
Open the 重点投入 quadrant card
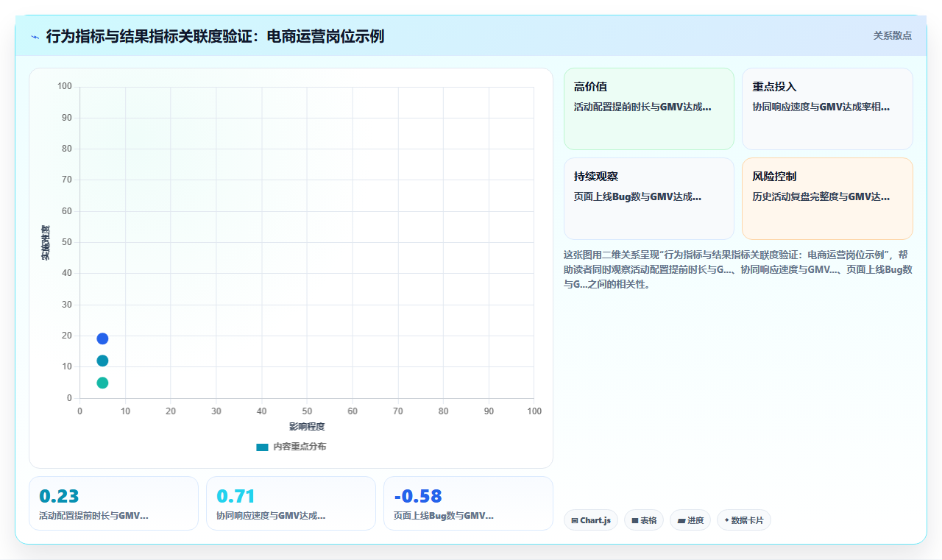pos(827,109)
